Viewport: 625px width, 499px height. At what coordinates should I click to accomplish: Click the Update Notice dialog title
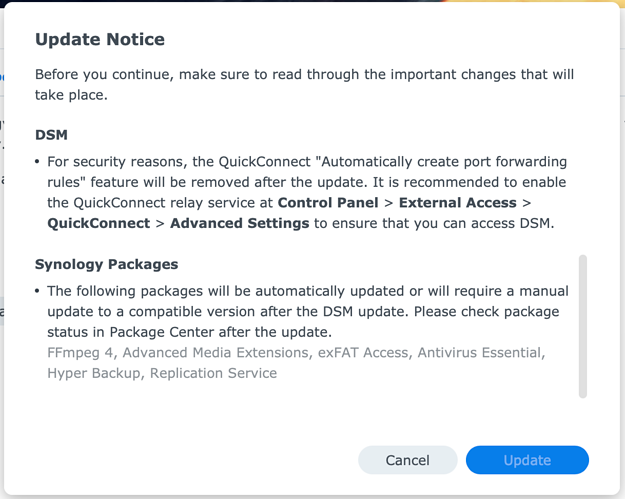tap(100, 40)
